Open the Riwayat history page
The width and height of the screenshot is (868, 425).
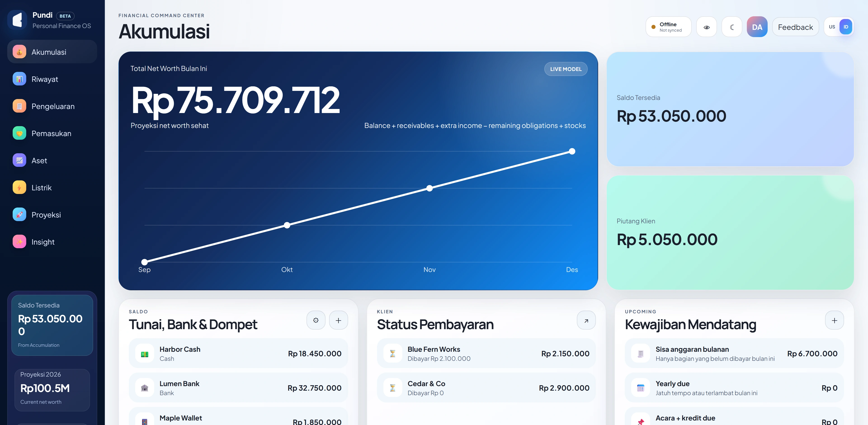click(52, 79)
